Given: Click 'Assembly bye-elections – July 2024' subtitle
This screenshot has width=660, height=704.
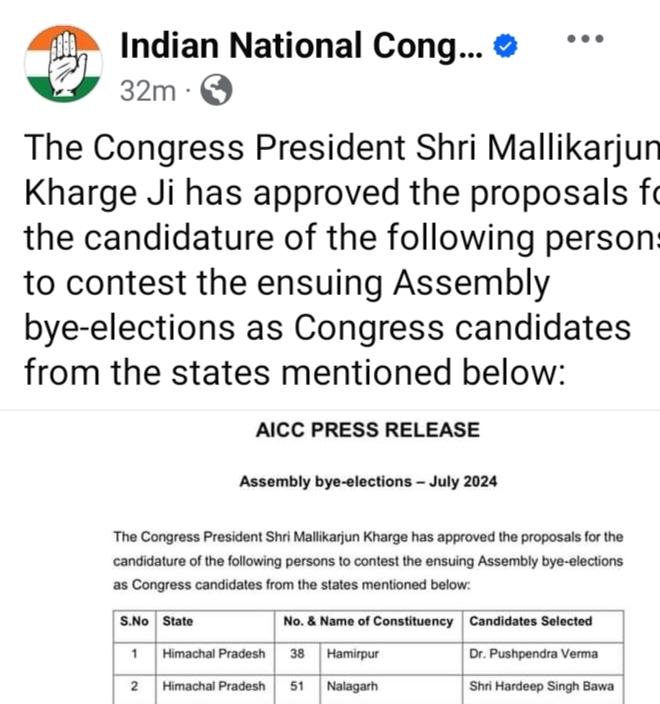Looking at the screenshot, I should [x=368, y=482].
